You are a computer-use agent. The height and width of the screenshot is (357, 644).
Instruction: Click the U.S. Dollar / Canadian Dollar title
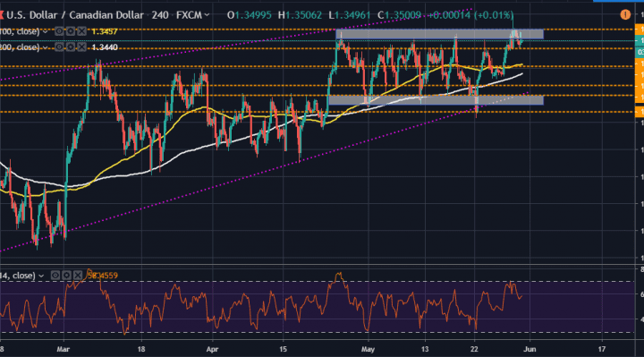(75, 15)
